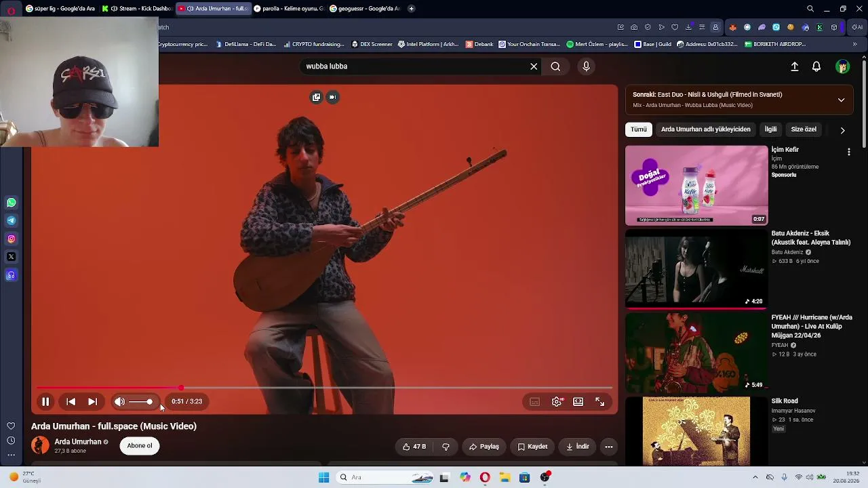Pause the music video
The height and width of the screenshot is (488, 868).
45,402
